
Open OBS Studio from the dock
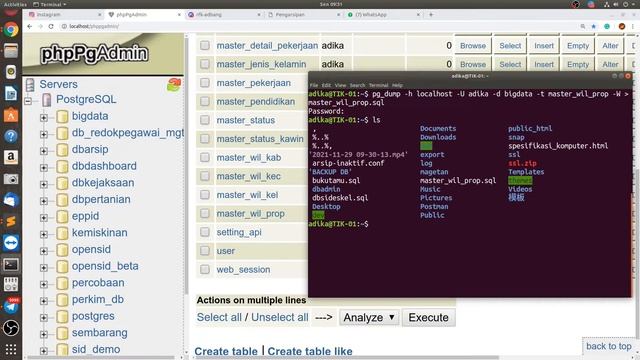11,328
